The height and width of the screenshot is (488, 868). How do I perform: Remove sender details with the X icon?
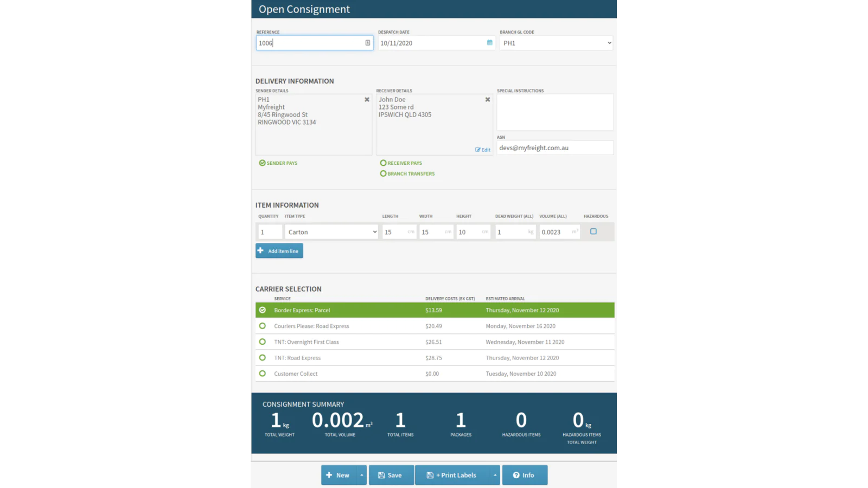pyautogui.click(x=367, y=100)
